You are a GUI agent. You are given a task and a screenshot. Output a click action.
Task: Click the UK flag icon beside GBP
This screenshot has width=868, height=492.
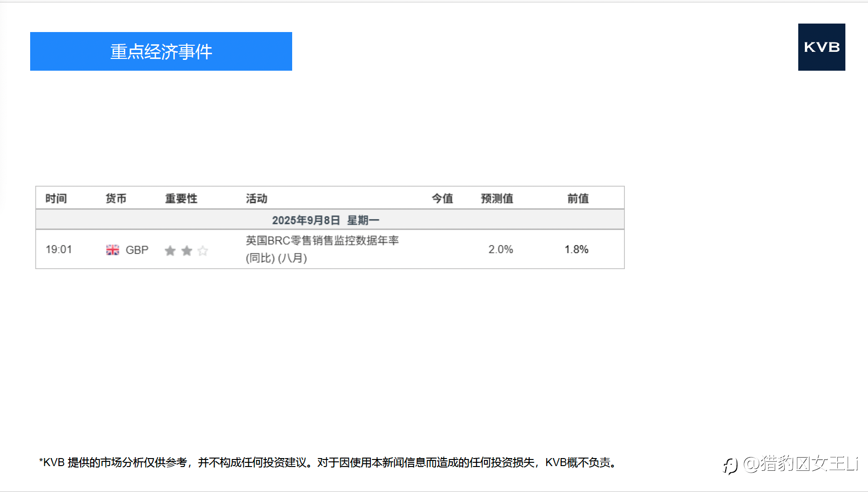[x=113, y=250]
